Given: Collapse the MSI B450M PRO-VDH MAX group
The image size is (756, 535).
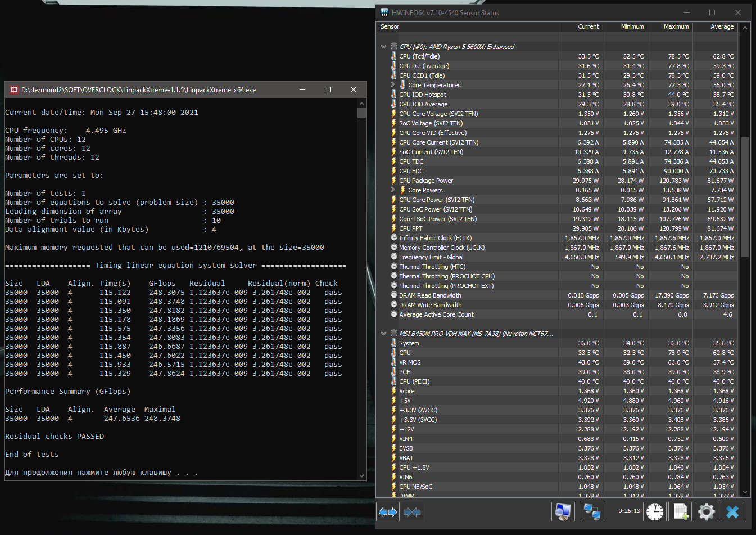Looking at the screenshot, I should coord(383,334).
